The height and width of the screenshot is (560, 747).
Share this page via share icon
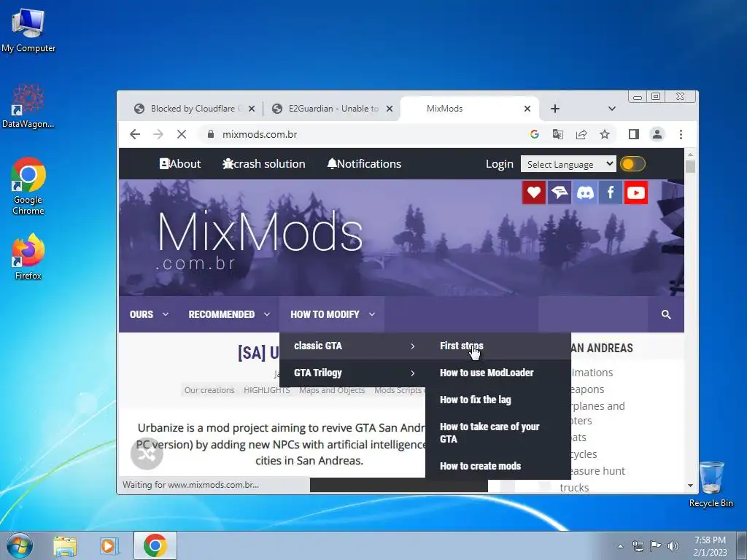(x=581, y=134)
